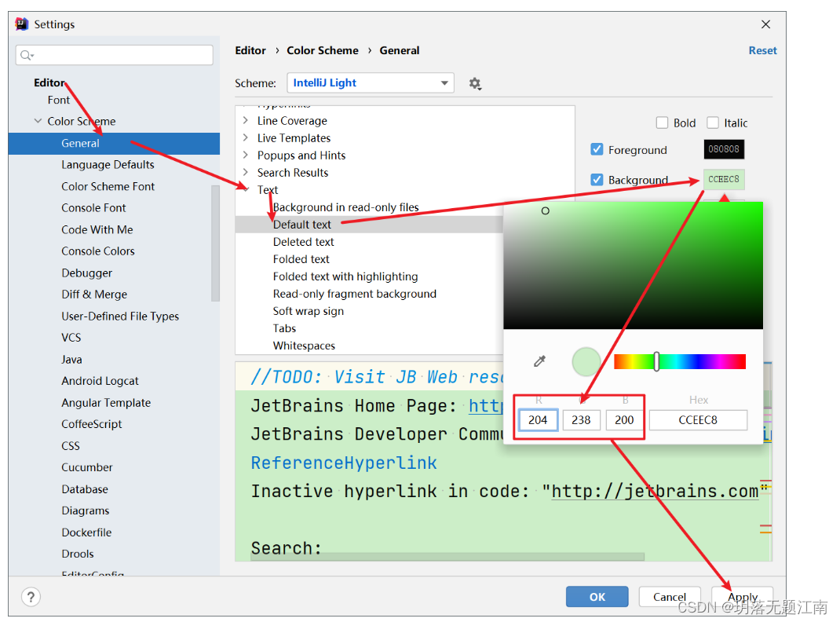Click the Reset link

click(x=762, y=50)
